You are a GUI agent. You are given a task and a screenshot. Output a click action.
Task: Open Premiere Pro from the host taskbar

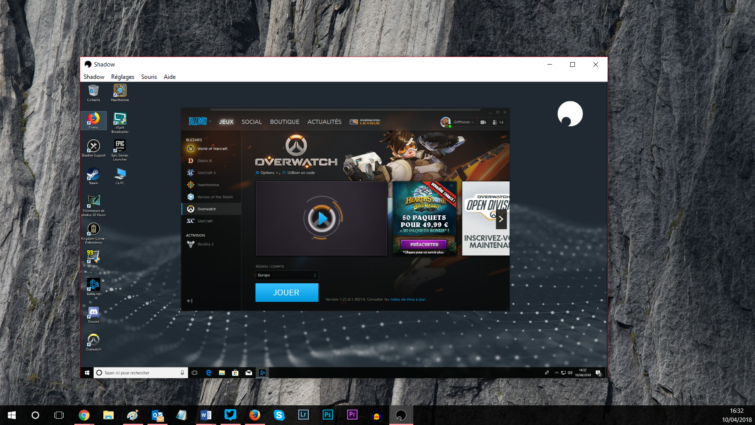352,415
